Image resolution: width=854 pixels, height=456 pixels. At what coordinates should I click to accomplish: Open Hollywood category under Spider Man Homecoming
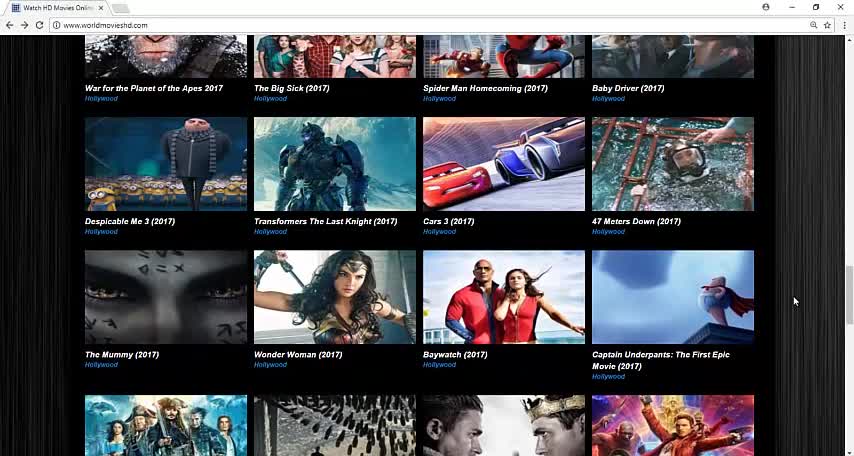[440, 99]
